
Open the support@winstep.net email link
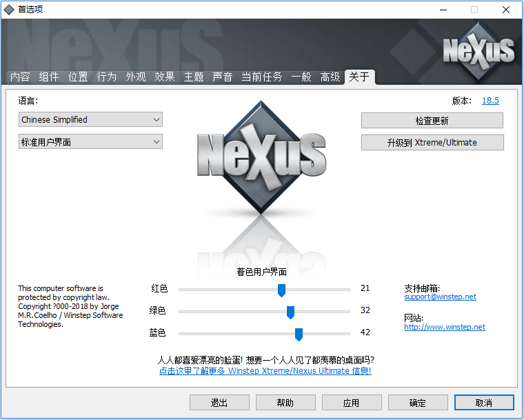[440, 297]
